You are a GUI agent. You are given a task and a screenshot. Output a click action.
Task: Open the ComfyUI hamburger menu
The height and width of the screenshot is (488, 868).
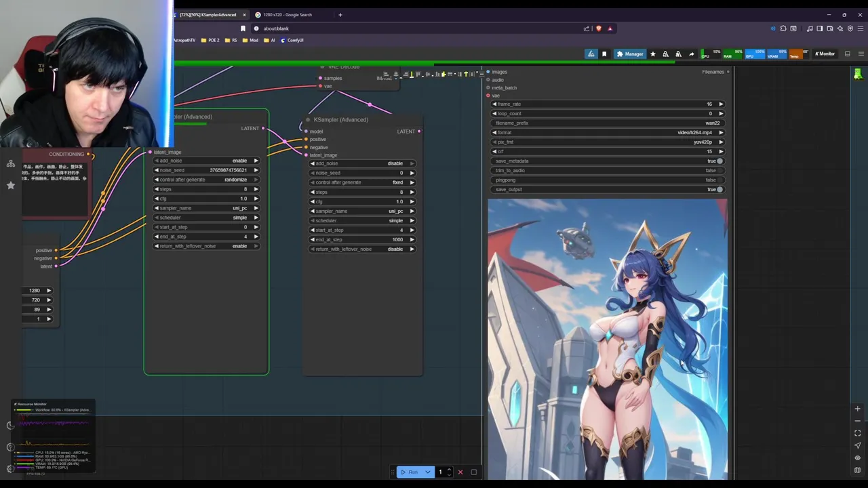click(861, 54)
